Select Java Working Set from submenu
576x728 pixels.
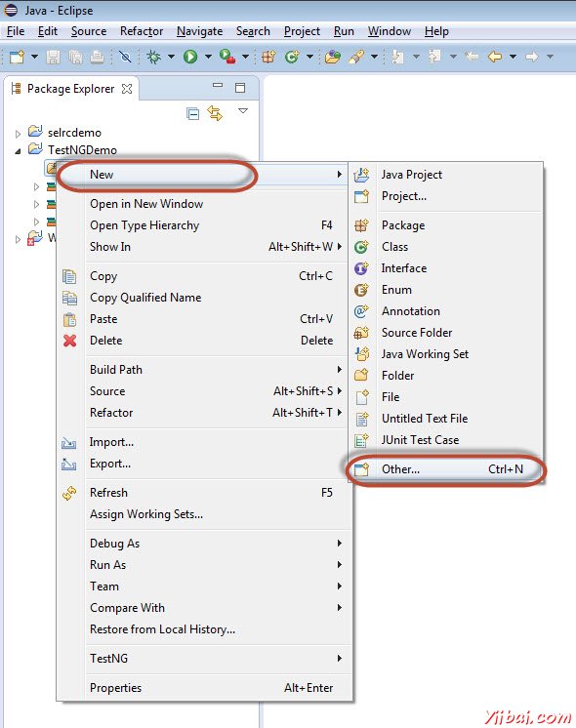point(446,354)
